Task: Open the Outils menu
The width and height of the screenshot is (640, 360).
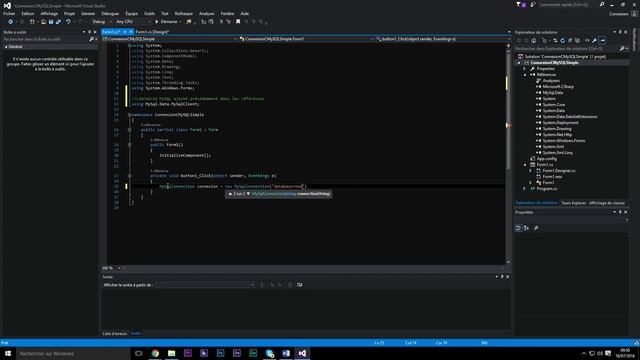Action: [149, 13]
